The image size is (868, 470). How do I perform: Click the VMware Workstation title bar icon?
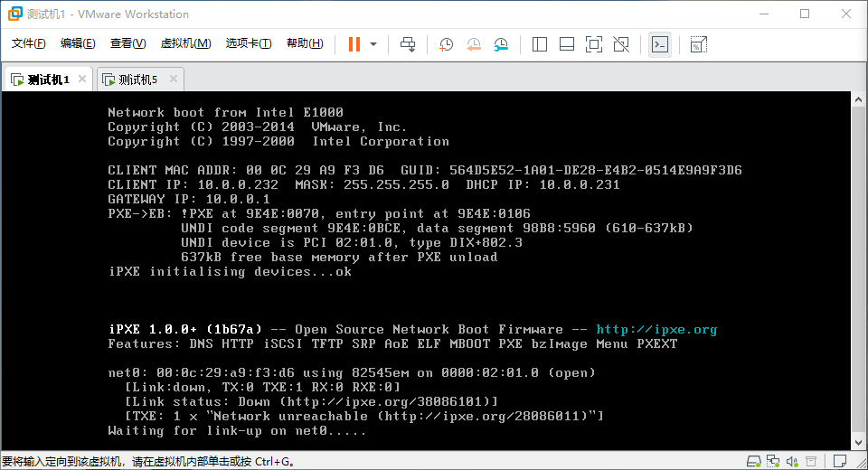15,14
